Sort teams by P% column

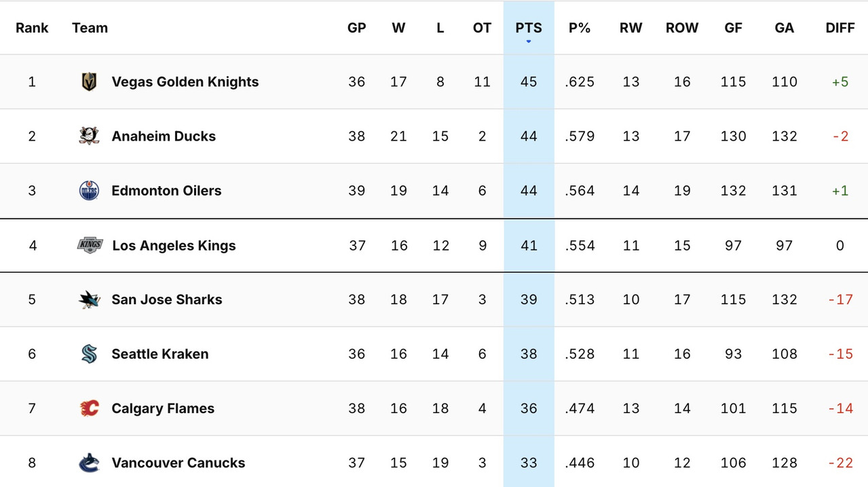(x=580, y=28)
